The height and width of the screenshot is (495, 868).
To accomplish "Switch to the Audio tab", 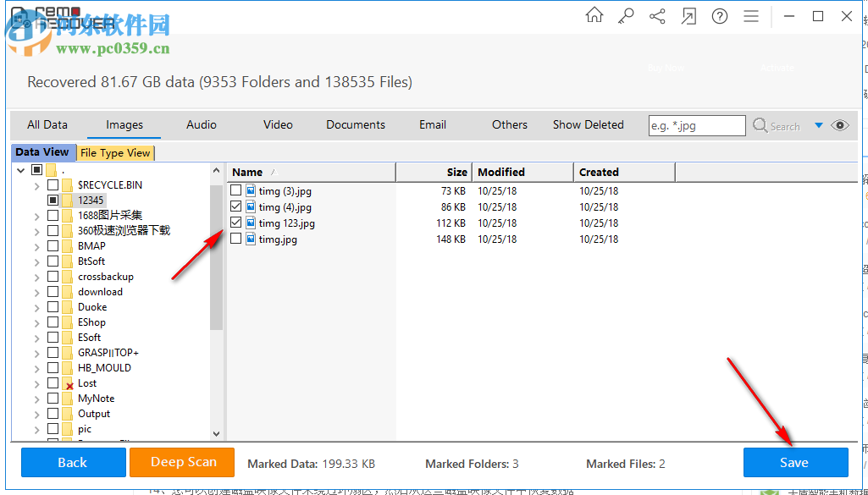I will pyautogui.click(x=202, y=125).
